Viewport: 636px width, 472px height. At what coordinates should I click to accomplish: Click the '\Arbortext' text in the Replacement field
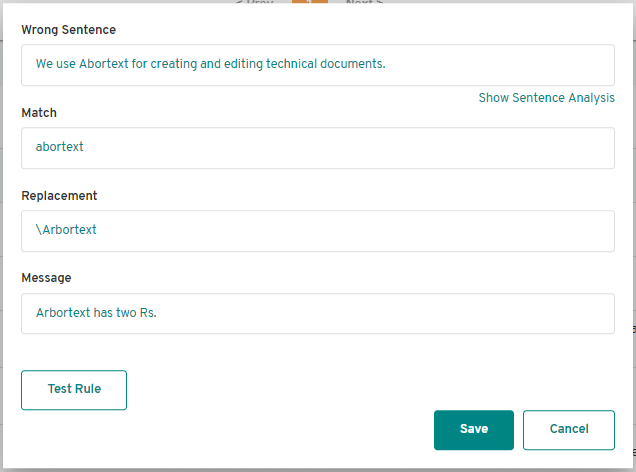66,230
